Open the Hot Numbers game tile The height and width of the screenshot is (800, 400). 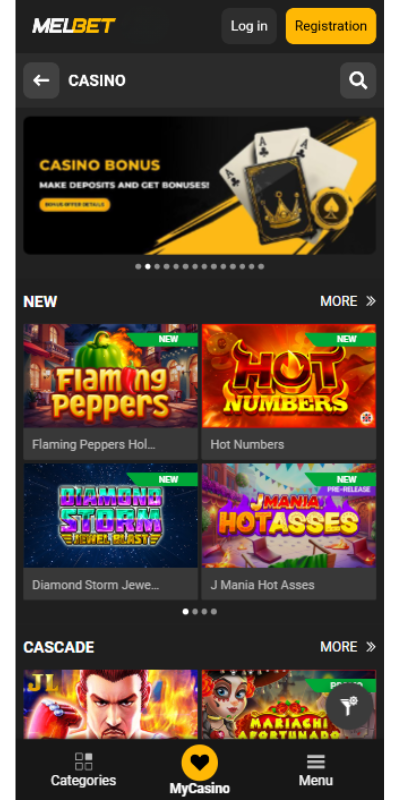click(x=289, y=392)
